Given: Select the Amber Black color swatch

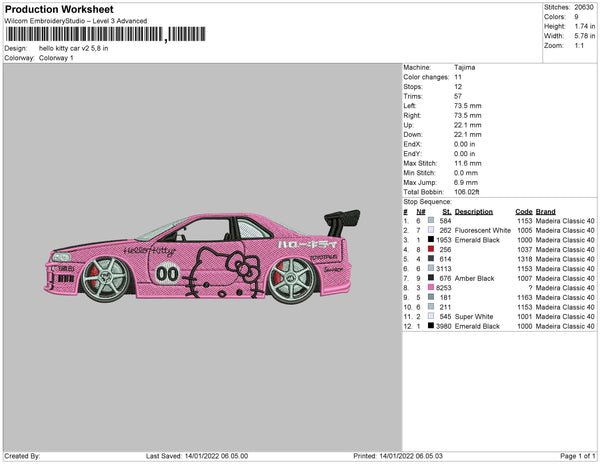Looking at the screenshot, I should tap(430, 278).
